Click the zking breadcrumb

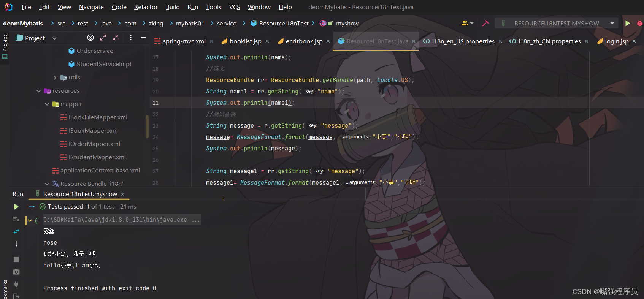pyautogui.click(x=156, y=24)
